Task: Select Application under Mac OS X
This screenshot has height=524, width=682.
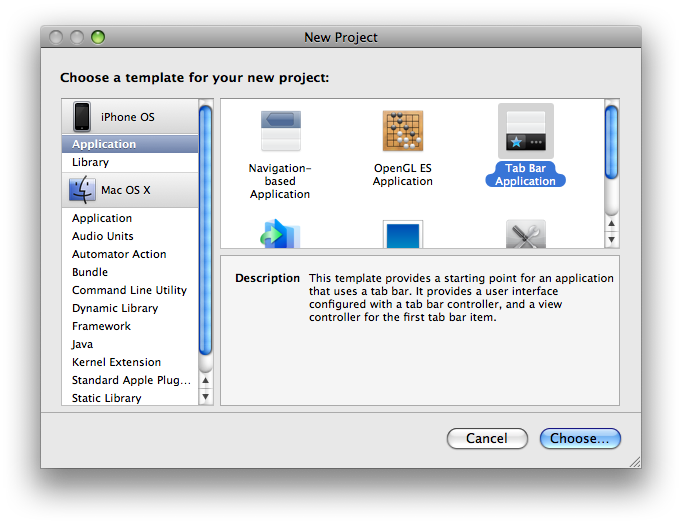Action: click(102, 218)
